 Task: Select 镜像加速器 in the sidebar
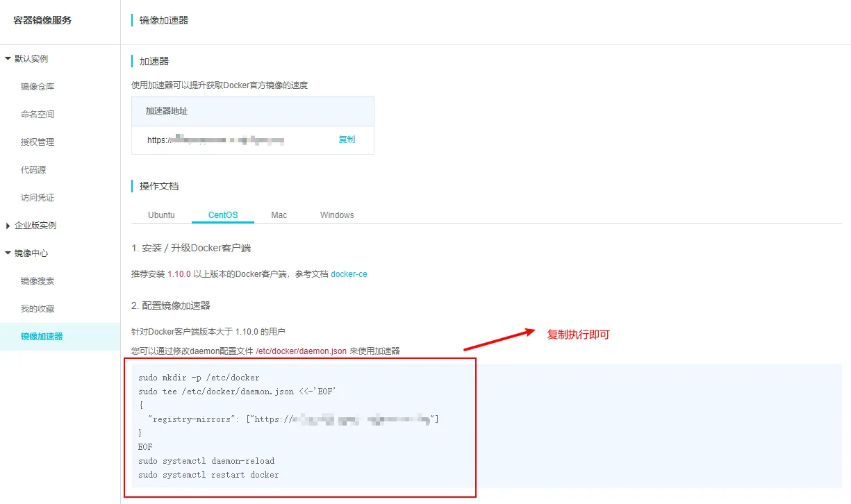(42, 337)
